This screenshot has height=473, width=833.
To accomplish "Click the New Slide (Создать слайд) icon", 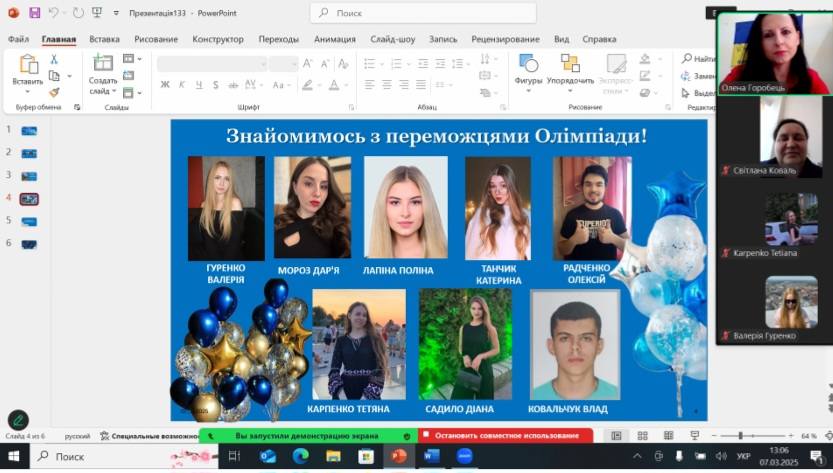I will point(102,64).
